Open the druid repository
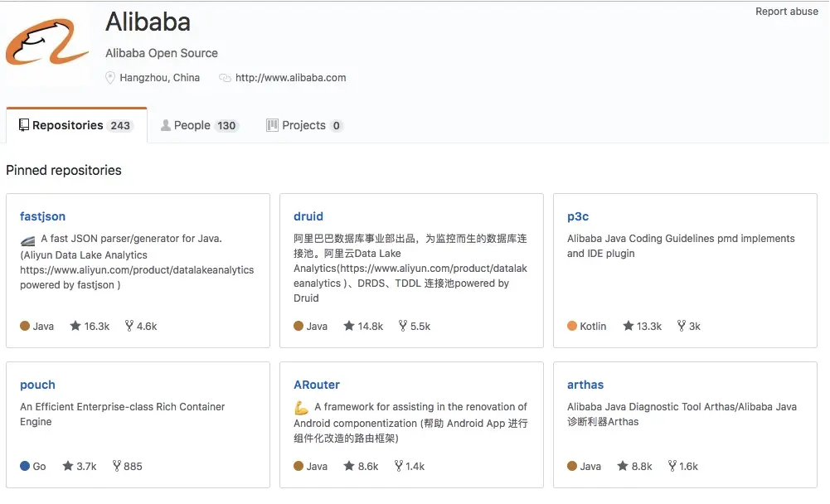 308,216
